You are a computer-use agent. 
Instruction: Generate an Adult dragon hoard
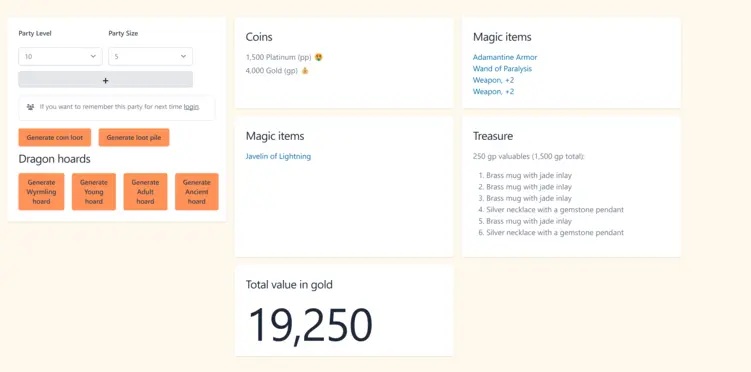coord(145,192)
